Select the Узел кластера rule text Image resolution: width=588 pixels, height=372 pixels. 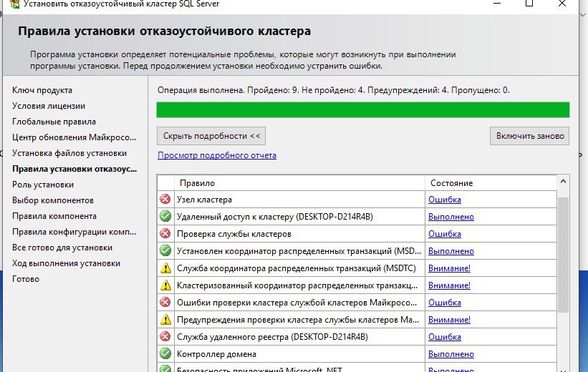204,200
